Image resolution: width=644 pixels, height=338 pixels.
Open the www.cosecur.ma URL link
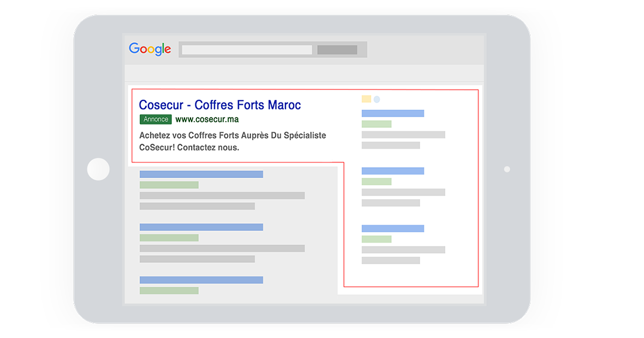coord(207,119)
